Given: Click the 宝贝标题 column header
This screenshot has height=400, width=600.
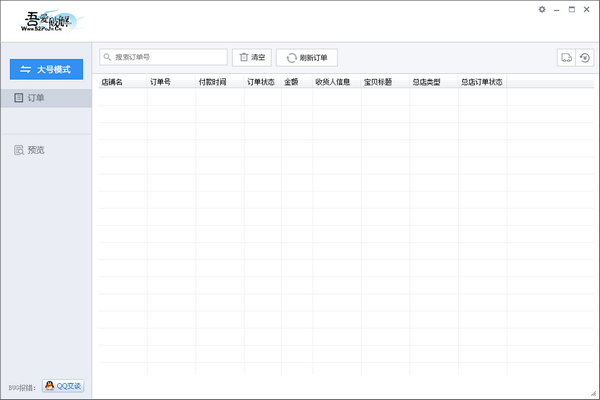Looking at the screenshot, I should click(378, 82).
